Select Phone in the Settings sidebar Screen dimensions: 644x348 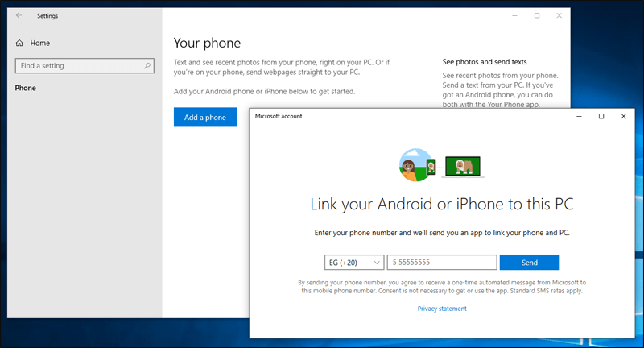pos(26,88)
